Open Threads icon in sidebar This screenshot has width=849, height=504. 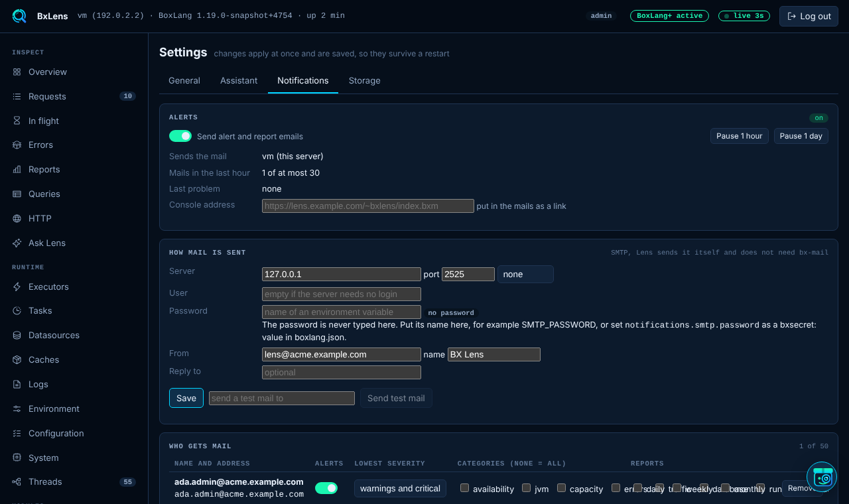(17, 481)
